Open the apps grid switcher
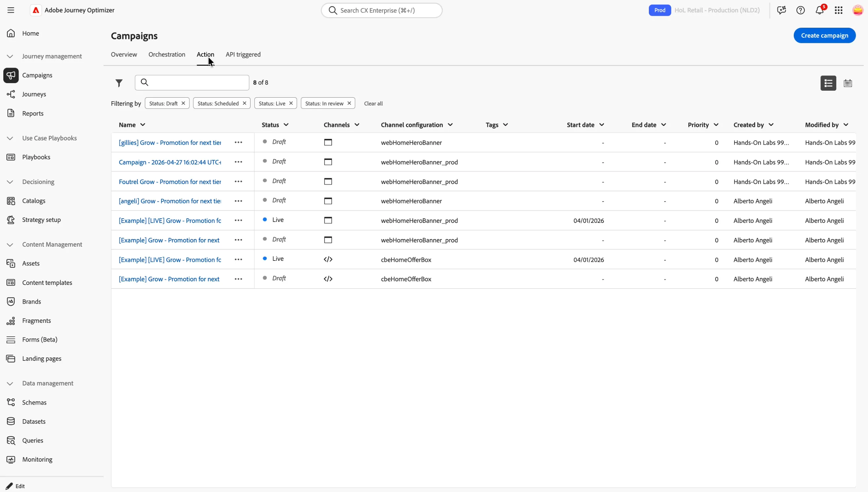The height and width of the screenshot is (492, 868). pyautogui.click(x=839, y=10)
